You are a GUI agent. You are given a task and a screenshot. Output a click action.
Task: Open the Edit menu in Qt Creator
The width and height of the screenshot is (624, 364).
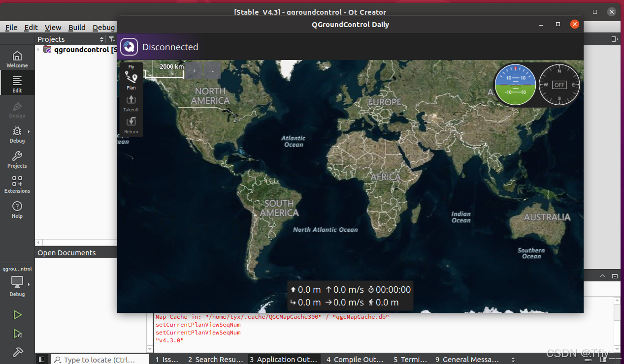(x=31, y=28)
